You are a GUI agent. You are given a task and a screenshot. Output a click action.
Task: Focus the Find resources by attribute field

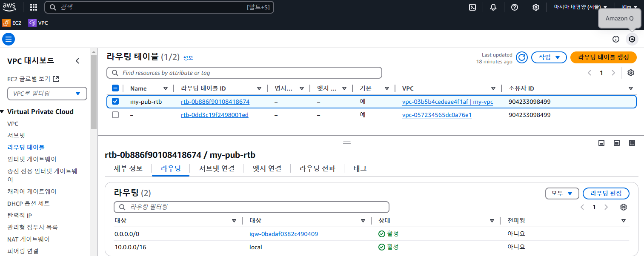[x=244, y=73]
